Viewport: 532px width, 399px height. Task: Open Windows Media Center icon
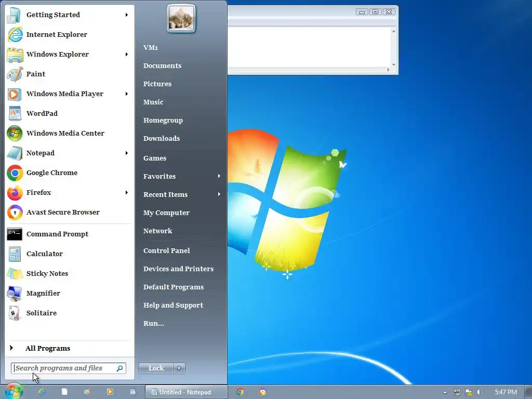click(x=15, y=134)
